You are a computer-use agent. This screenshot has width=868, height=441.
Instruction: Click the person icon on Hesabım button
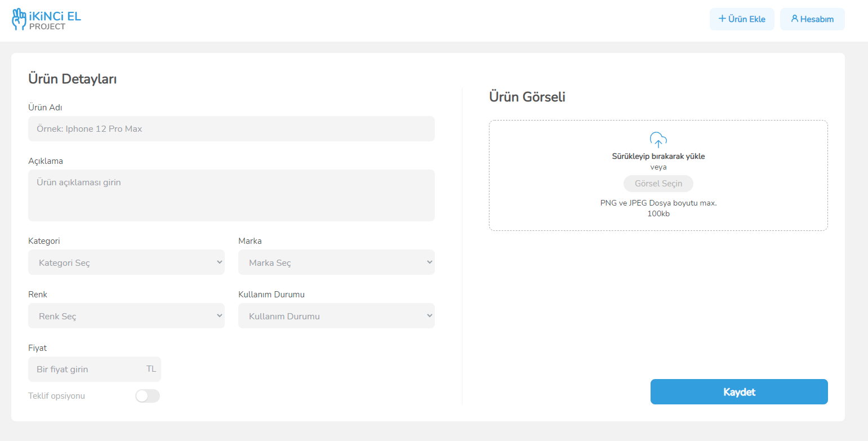pyautogui.click(x=795, y=19)
